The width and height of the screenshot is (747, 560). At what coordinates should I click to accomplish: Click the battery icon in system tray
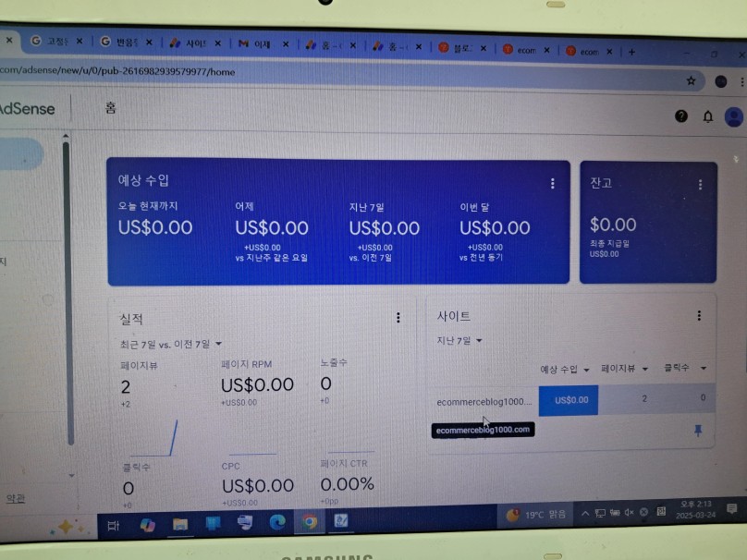click(615, 513)
